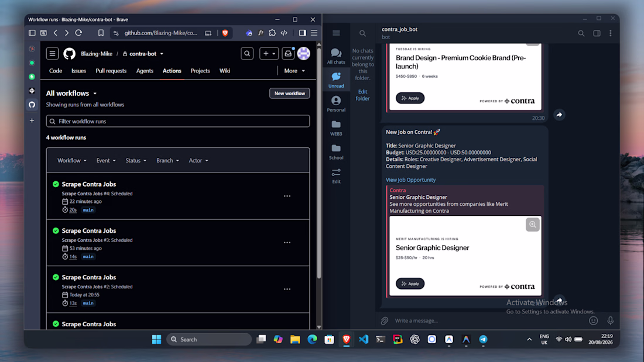The height and width of the screenshot is (362, 644).
Task: Open the Blazing-Mike owner link
Action: click(97, 54)
